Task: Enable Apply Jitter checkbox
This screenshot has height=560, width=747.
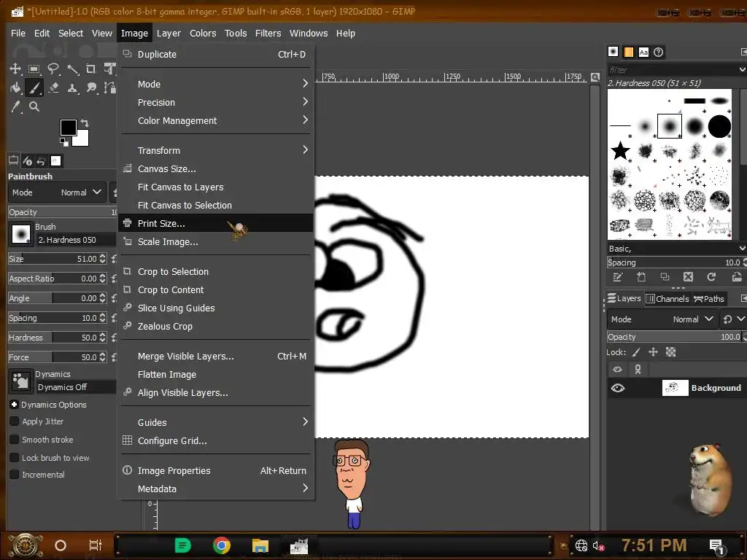Action: point(15,421)
